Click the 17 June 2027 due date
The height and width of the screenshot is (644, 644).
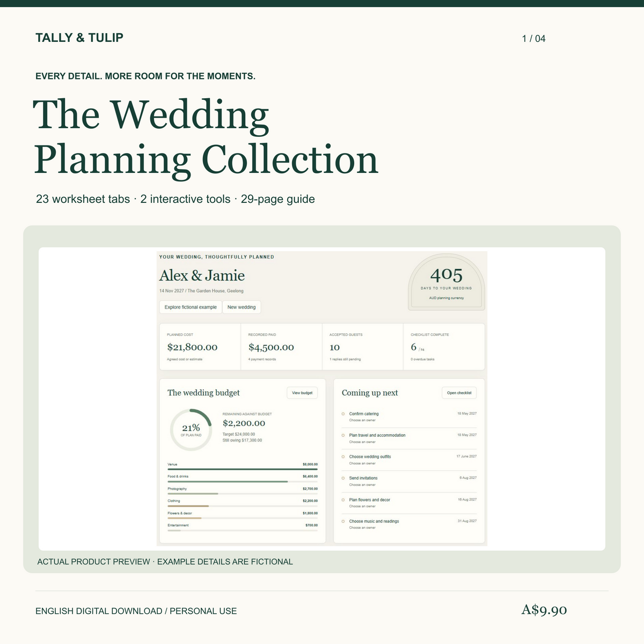tap(466, 456)
